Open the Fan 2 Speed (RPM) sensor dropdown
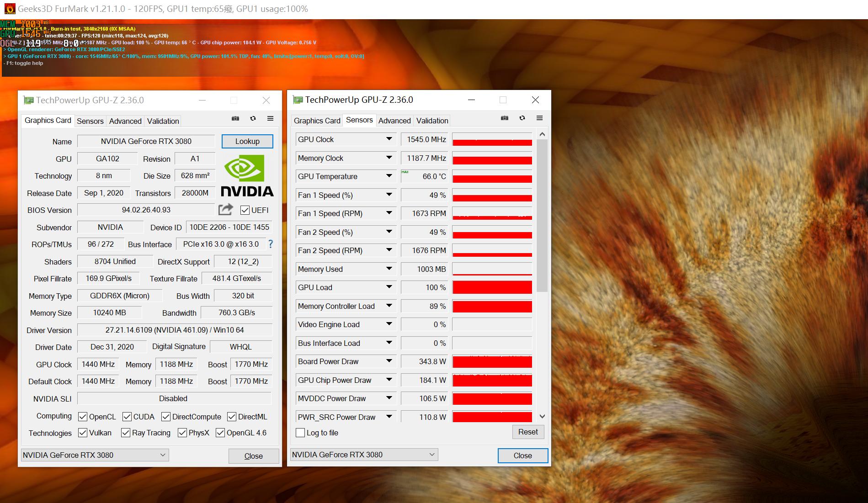The width and height of the screenshot is (868, 503). click(389, 250)
